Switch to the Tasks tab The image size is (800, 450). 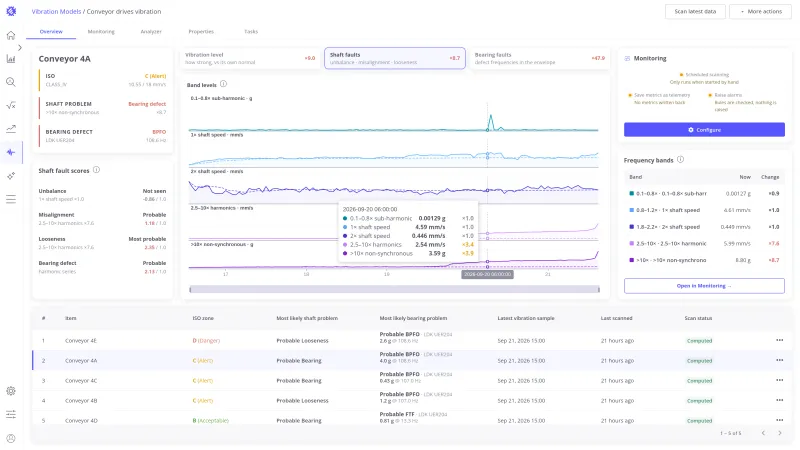pyautogui.click(x=251, y=32)
